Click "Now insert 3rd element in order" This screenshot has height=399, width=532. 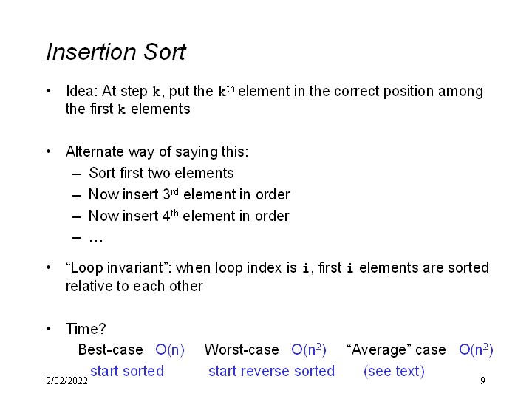188,195
